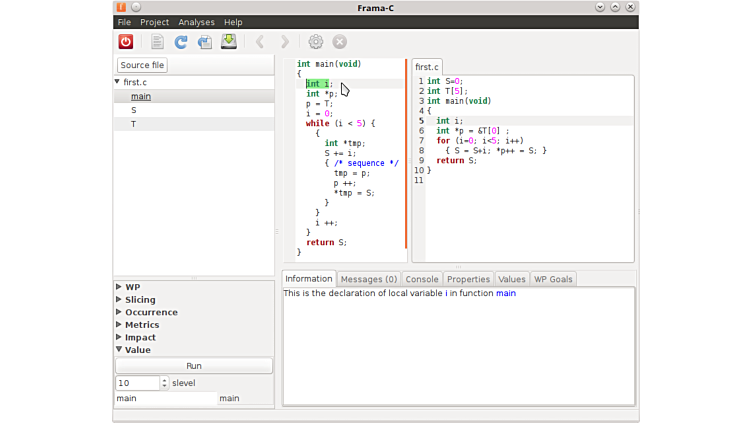This screenshot has height=423, width=752.
Task: Collapse the Value plugin section
Action: click(120, 350)
